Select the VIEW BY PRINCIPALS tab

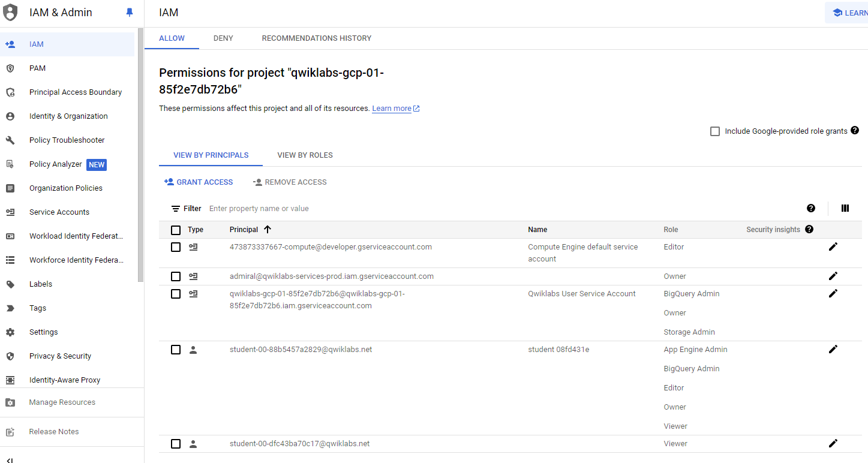coord(211,155)
